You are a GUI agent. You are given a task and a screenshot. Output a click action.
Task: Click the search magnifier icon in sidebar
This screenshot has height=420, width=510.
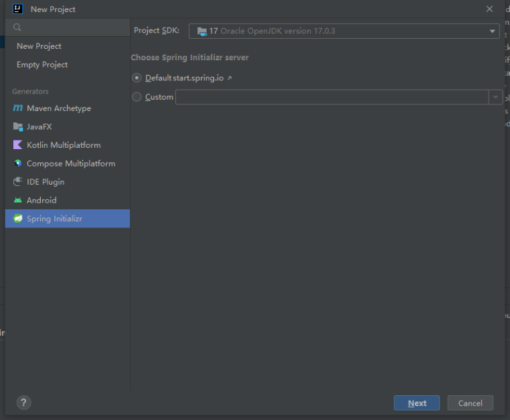(17, 27)
